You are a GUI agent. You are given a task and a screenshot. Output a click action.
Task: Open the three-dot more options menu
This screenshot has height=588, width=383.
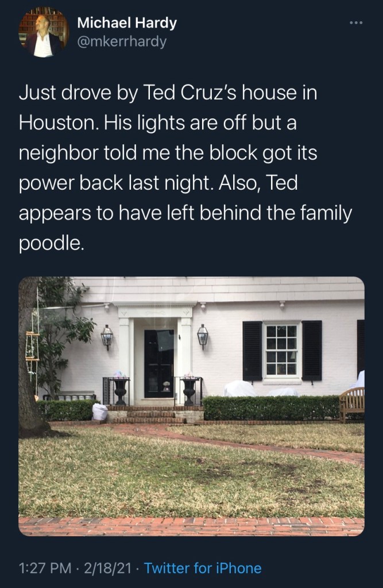357,22
